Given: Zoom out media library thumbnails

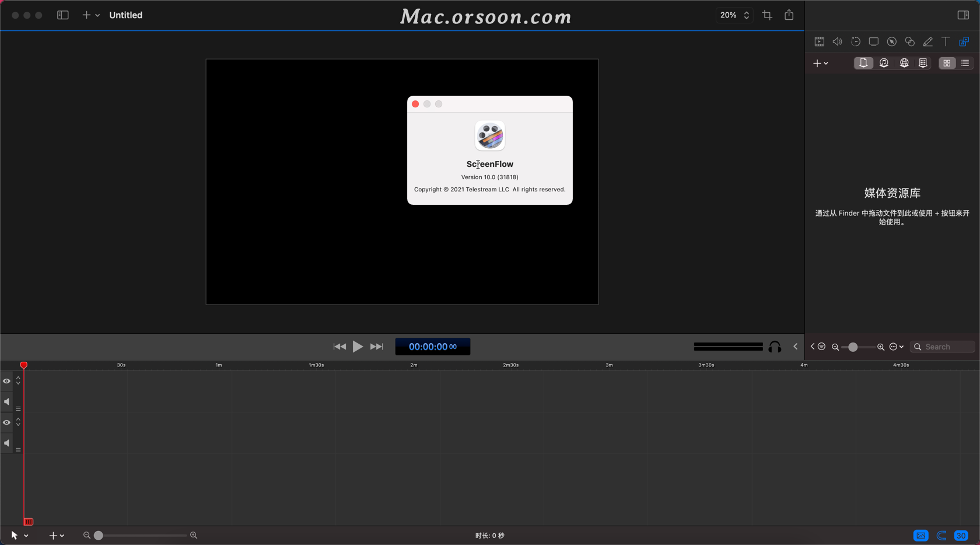Looking at the screenshot, I should tap(835, 347).
